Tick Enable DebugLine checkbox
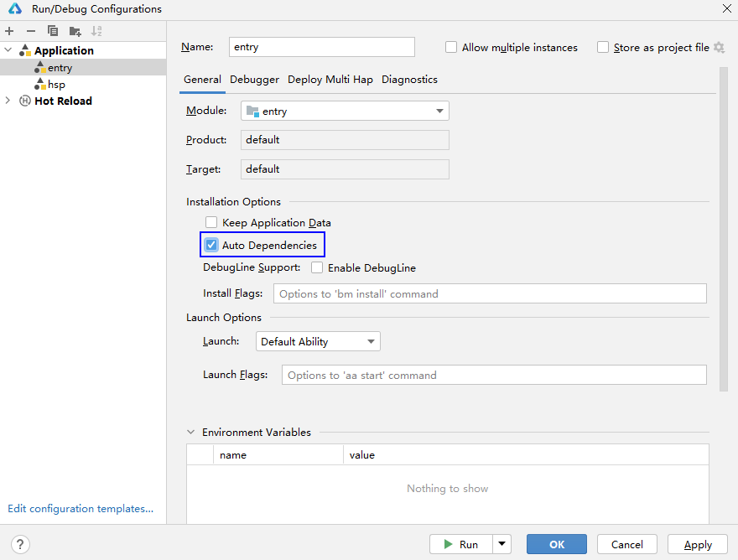Viewport: 738px width, 560px height. pos(317,267)
